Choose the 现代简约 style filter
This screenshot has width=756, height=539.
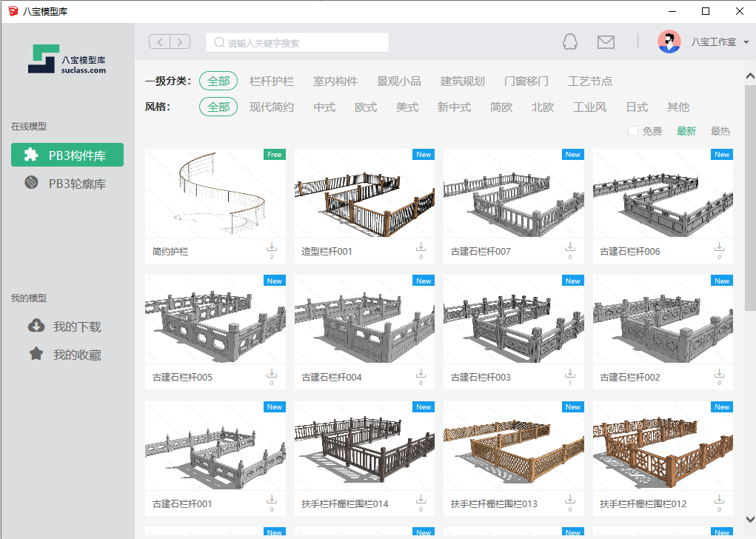coord(272,107)
